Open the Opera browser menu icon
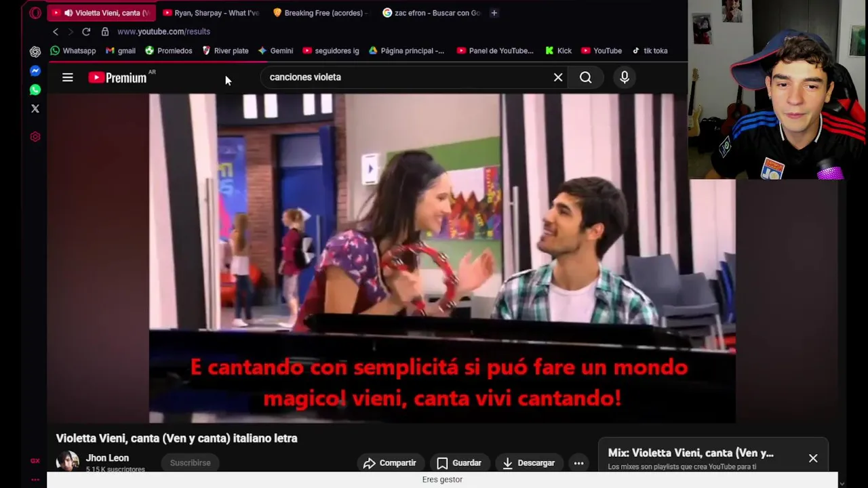This screenshot has height=488, width=868. 35,13
